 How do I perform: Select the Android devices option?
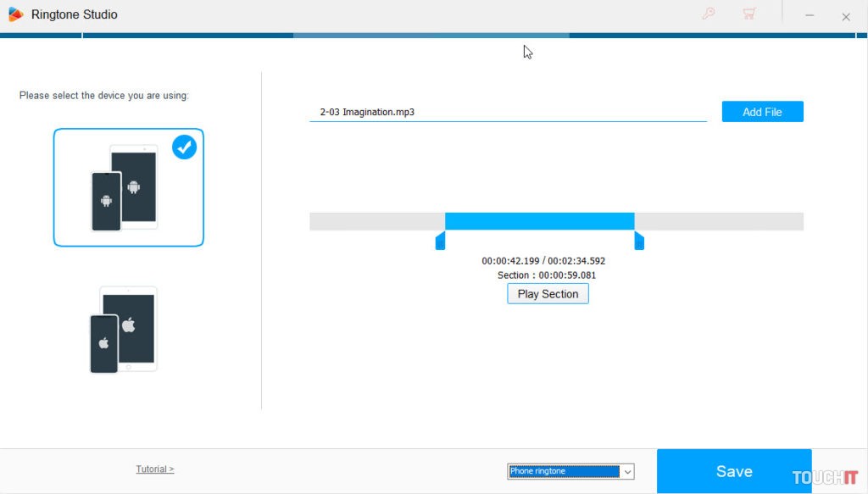pyautogui.click(x=128, y=187)
